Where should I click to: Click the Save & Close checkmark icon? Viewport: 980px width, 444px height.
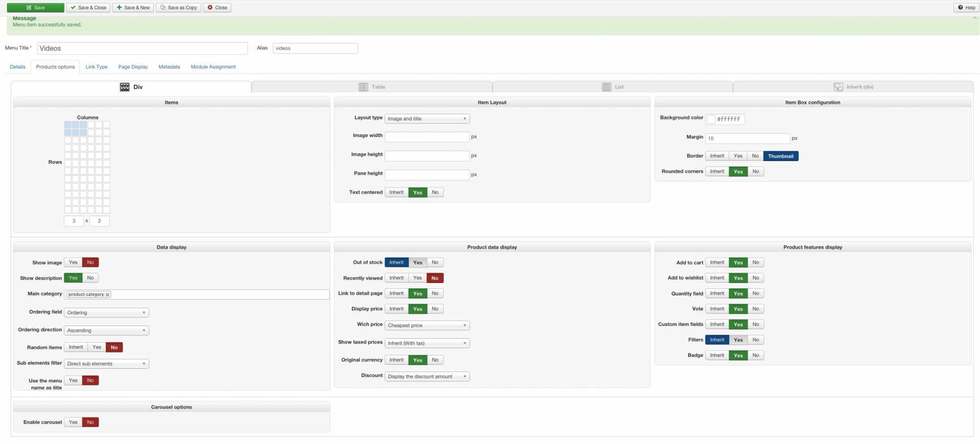click(73, 8)
